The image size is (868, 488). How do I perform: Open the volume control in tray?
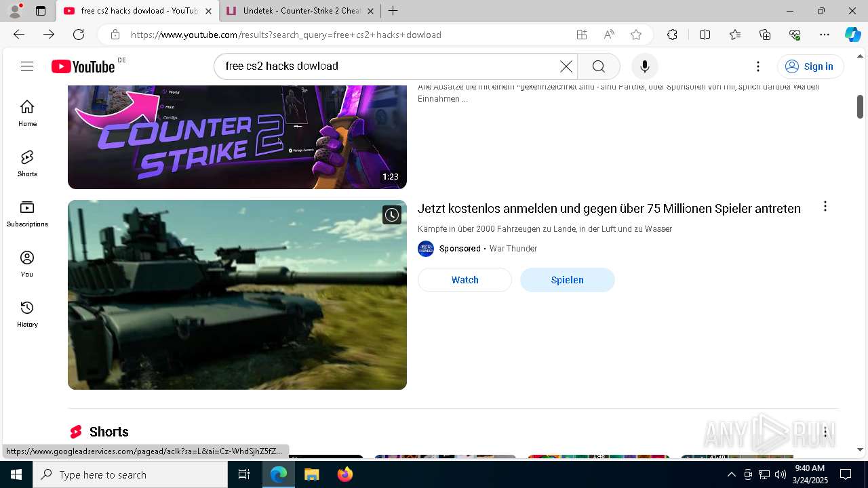pyautogui.click(x=781, y=474)
